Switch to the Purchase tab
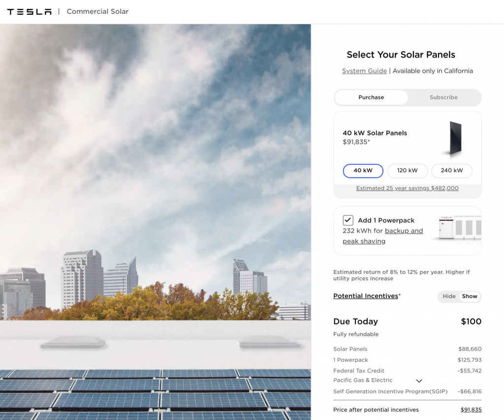Screen dimensions: 504x420 pyautogui.click(x=371, y=97)
